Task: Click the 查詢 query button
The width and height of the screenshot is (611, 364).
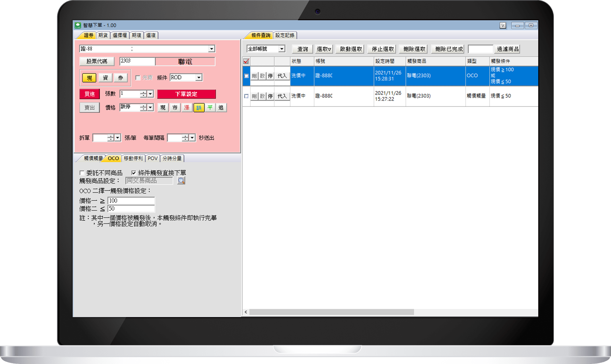Action: pyautogui.click(x=303, y=49)
